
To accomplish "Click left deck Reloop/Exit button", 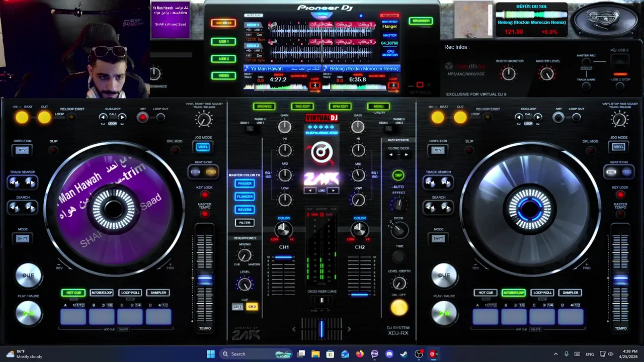I will [71, 117].
